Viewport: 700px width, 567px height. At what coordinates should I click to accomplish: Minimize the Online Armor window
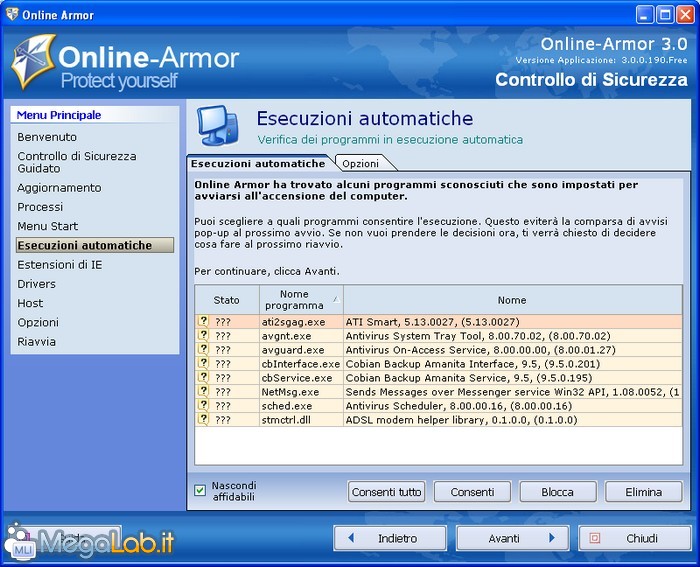coord(644,15)
